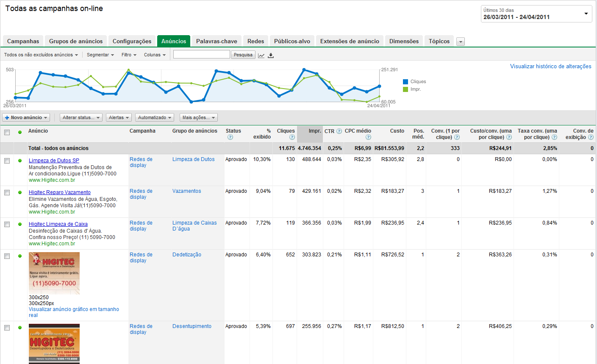Open the Dedetização ad group link
The image size is (597, 364).
pyautogui.click(x=186, y=255)
